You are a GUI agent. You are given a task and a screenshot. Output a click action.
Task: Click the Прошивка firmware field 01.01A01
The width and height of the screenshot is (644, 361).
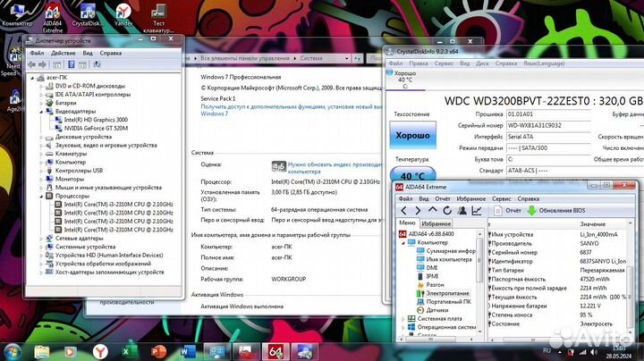548,114
